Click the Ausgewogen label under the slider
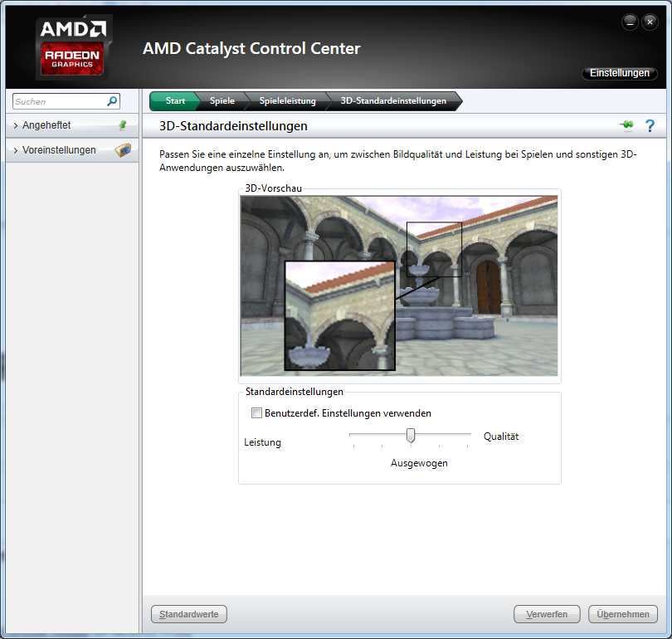The height and width of the screenshot is (639, 672). tap(419, 463)
